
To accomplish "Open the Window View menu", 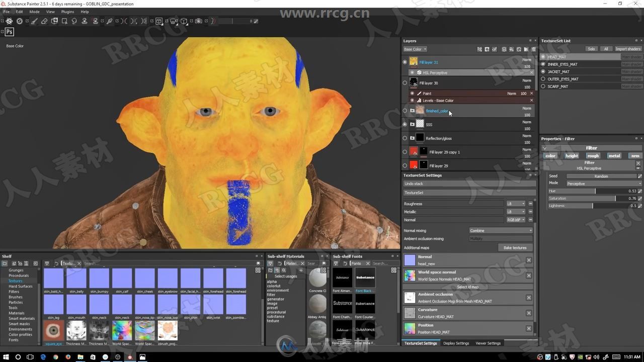I will pos(50,12).
